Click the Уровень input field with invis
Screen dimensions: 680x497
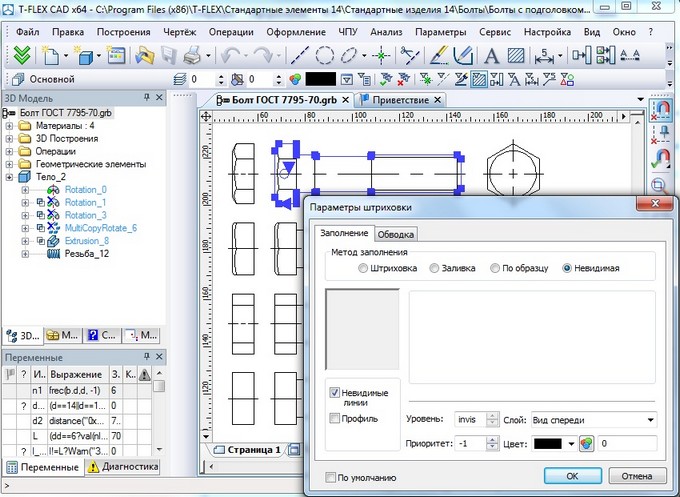click(471, 420)
